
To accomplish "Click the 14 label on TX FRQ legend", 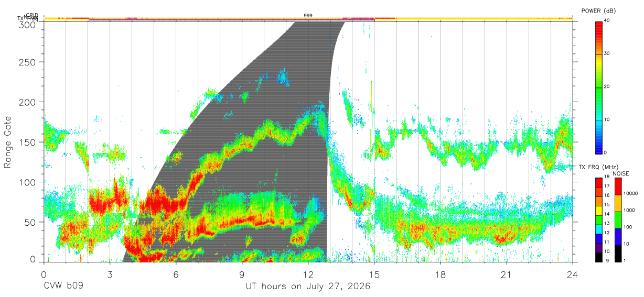I will [607, 214].
